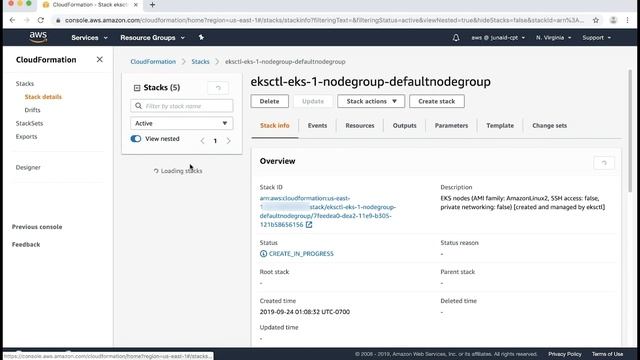The height and width of the screenshot is (360, 640).
Task: Open the notifications bell
Action: point(456,38)
